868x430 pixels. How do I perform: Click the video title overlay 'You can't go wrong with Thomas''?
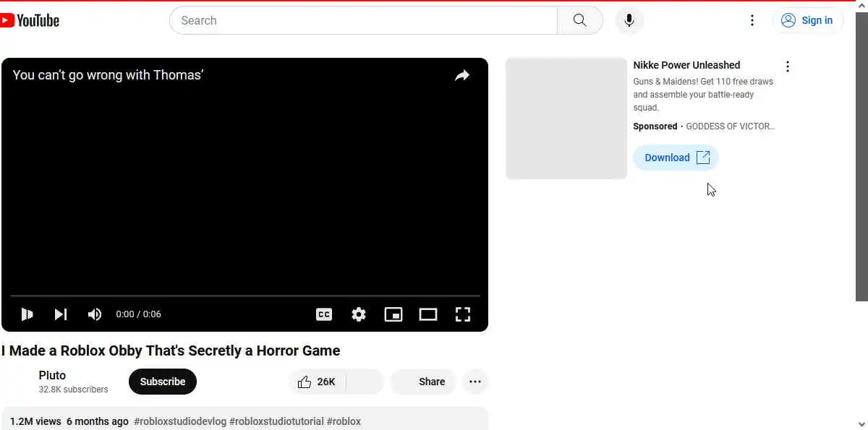108,74
